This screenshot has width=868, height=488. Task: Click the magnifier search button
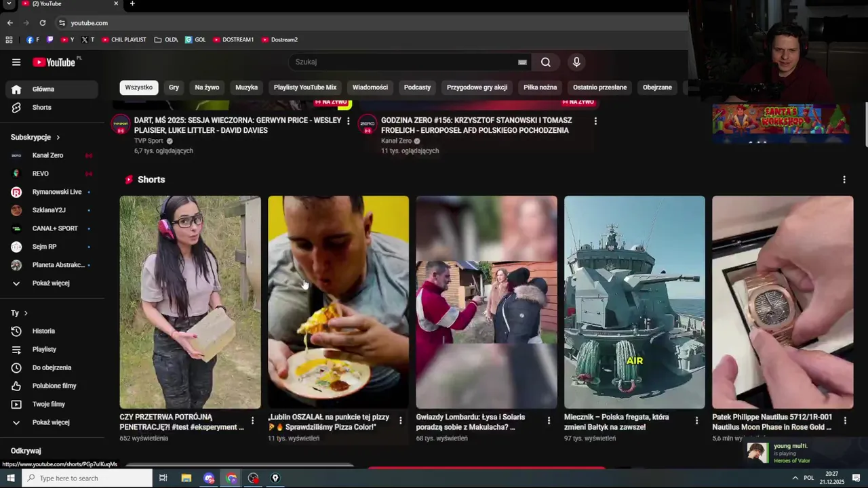546,62
